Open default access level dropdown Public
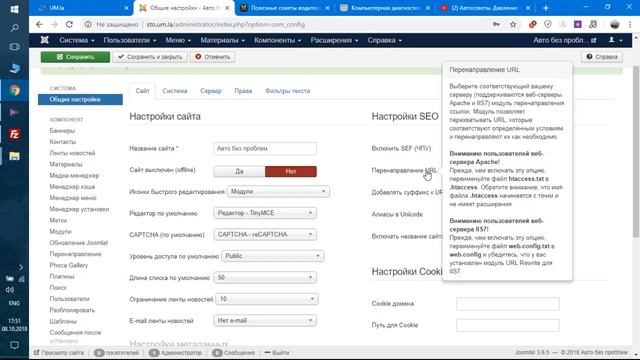 (272, 256)
